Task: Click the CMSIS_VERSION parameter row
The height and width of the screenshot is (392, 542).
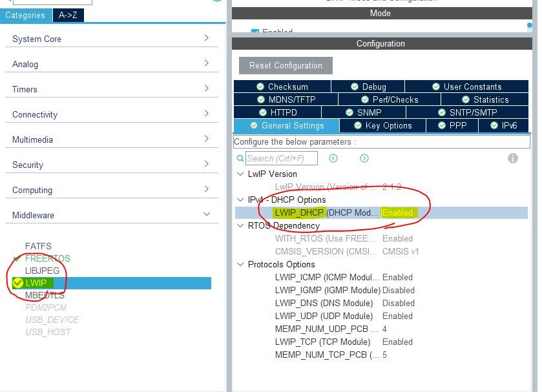Action: point(381,251)
